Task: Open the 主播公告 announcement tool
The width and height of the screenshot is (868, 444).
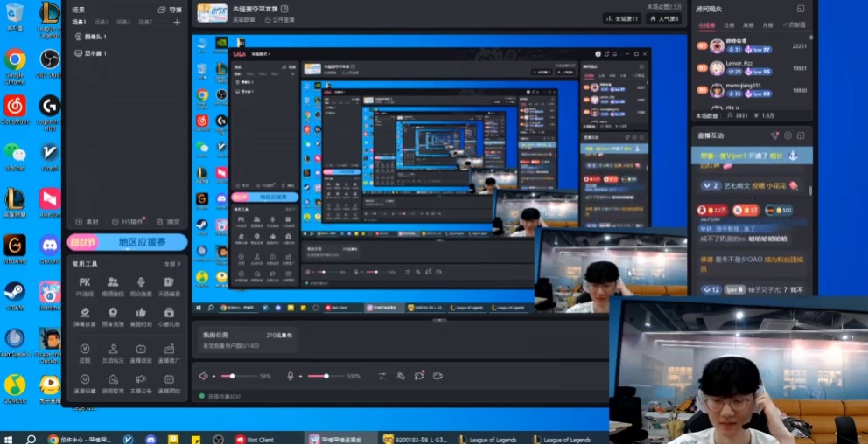Action: coord(140,380)
